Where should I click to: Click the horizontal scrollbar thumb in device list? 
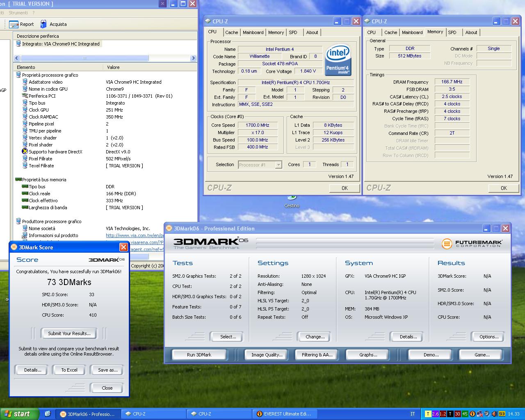(x=84, y=58)
